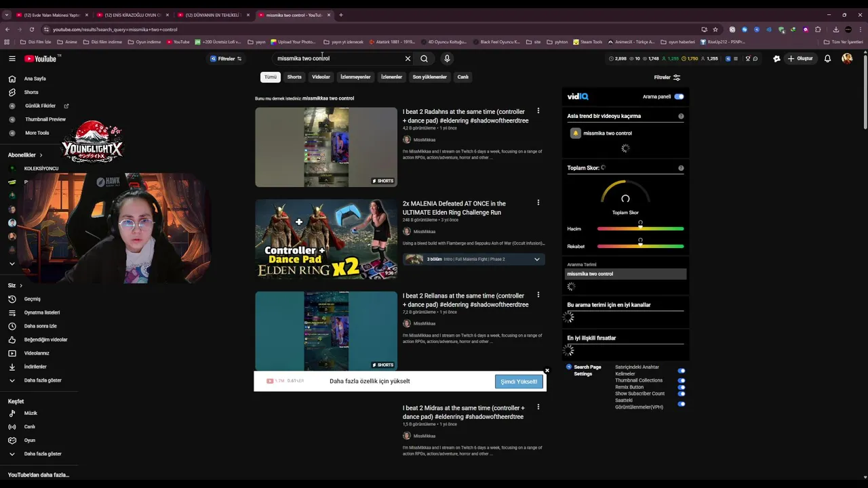Viewport: 868px width, 488px height.
Task: Click the chat bubble icon in vidIQ header bar
Action: [x=755, y=59]
